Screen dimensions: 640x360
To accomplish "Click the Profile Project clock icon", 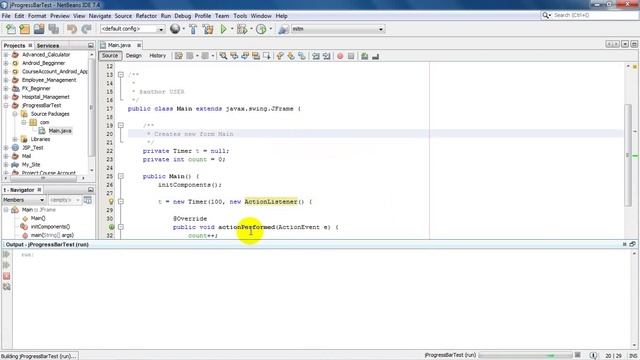I will (261, 29).
